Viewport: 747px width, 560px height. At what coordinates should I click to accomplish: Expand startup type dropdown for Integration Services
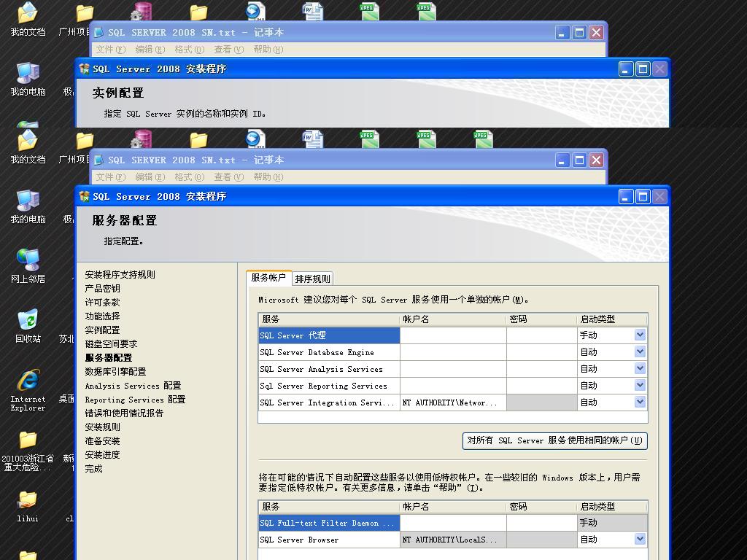(639, 402)
